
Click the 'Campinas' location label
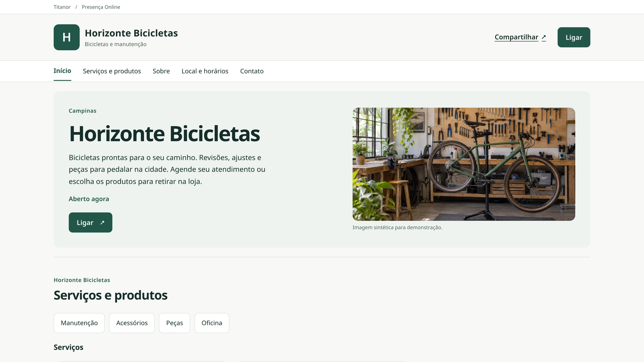(83, 111)
